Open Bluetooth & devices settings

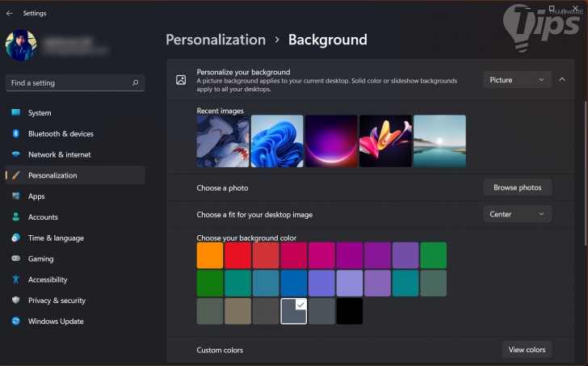(x=75, y=133)
